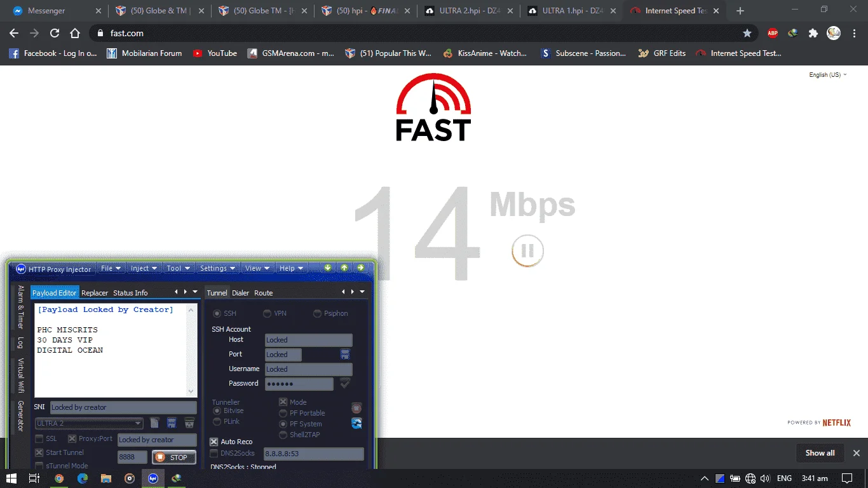Click the save config icon next to ULTRA 2
The height and width of the screenshot is (488, 868).
pos(172,423)
